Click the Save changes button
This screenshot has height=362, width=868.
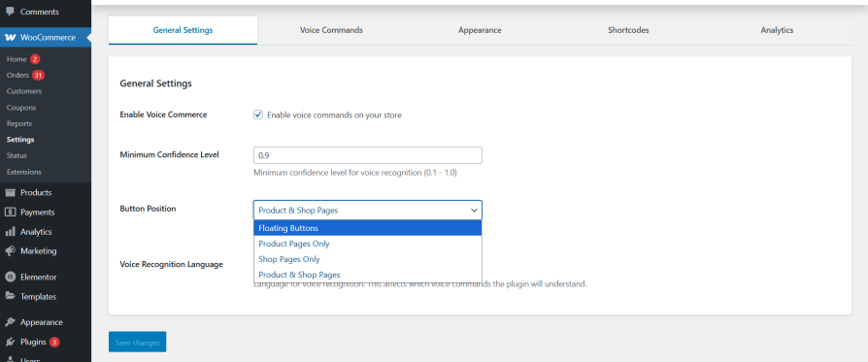[x=137, y=342]
